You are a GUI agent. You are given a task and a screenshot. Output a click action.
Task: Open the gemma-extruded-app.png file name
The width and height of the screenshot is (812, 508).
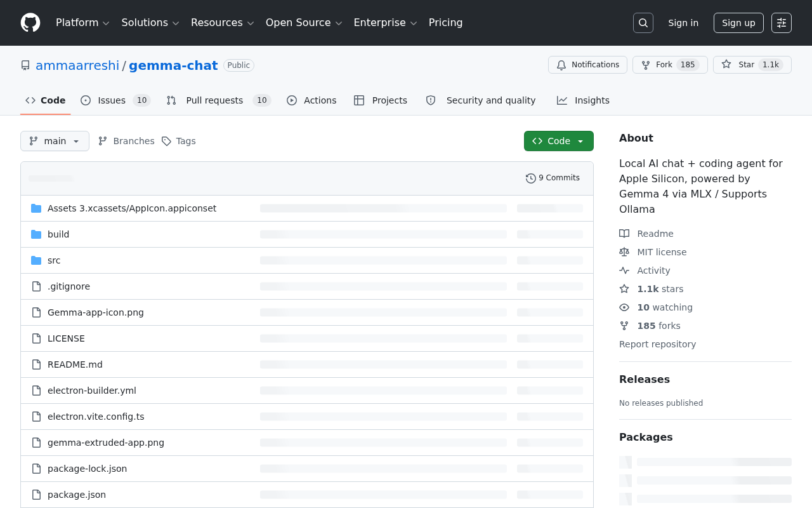tap(106, 443)
